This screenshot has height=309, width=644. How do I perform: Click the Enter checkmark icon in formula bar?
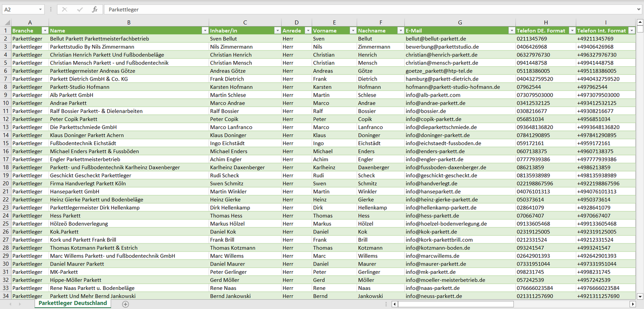coord(80,9)
